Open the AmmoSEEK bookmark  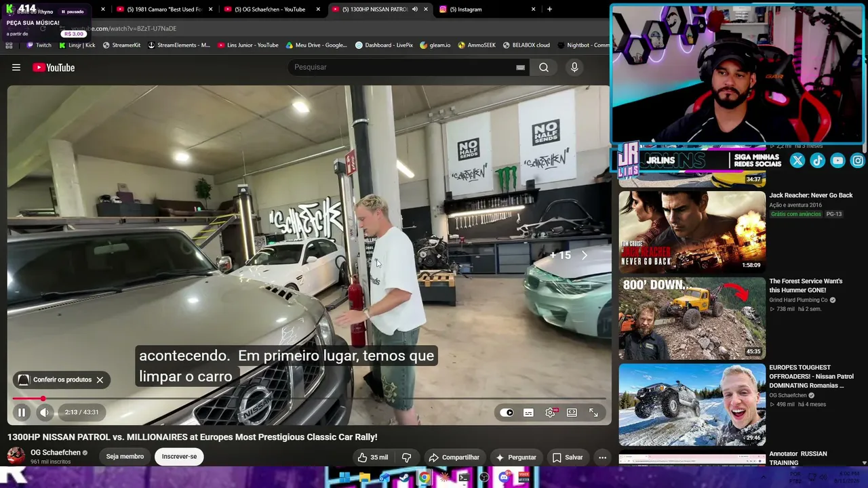tap(476, 45)
